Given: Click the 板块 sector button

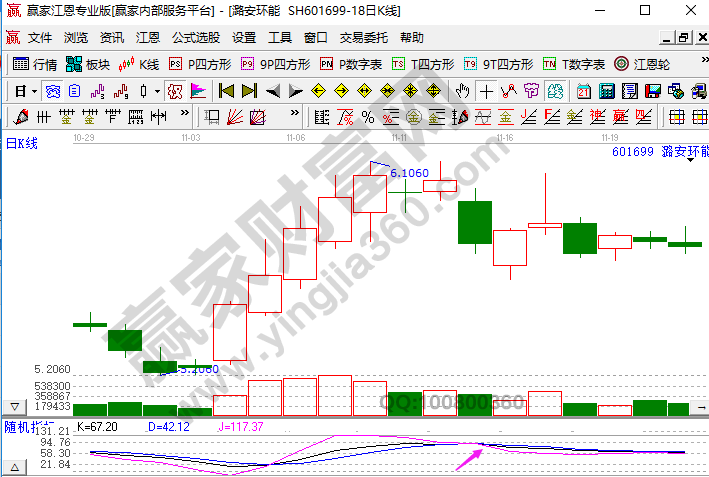Looking at the screenshot, I should 87,64.
